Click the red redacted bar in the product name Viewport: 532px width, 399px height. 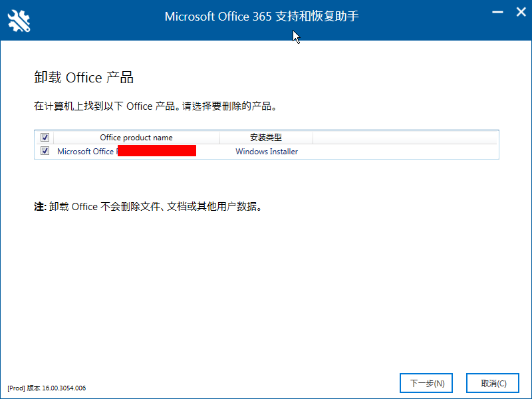(x=157, y=151)
